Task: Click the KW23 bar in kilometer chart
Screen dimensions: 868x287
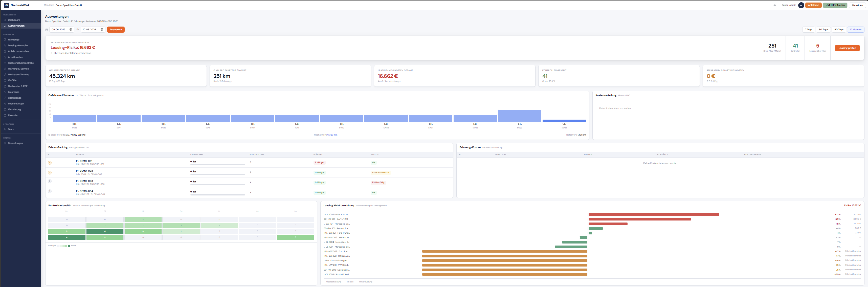Action: (520, 116)
